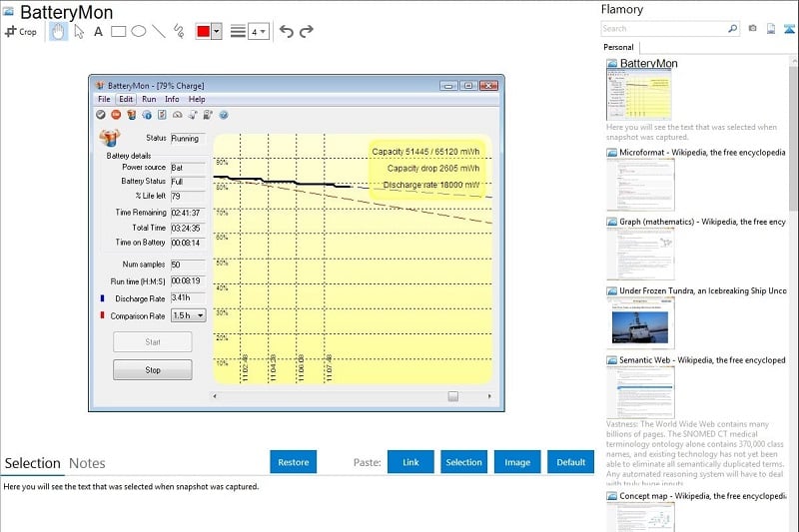Open the color picker dropdown arrow
This screenshot has width=799, height=532.
(x=217, y=32)
